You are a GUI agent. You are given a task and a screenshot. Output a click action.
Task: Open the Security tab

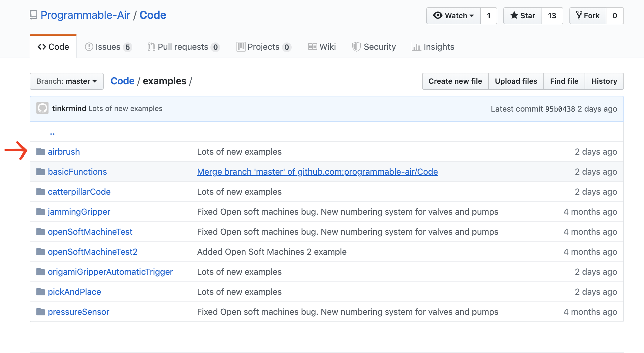click(x=374, y=47)
